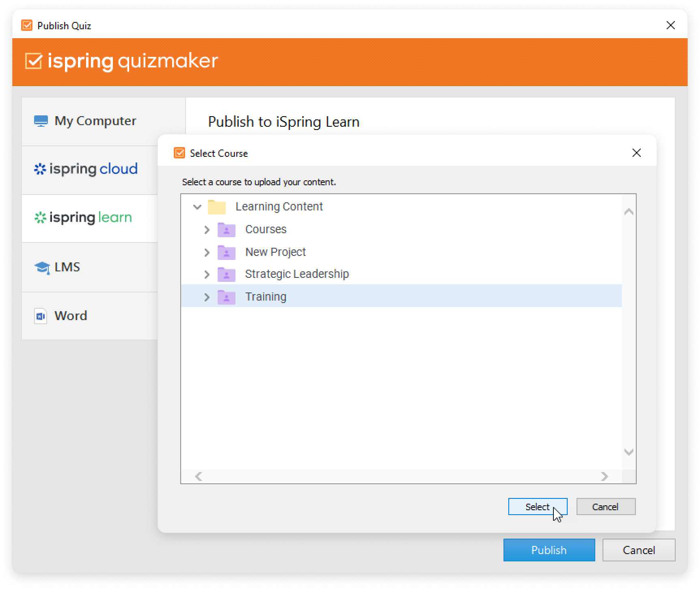
Task: Click the 'Select a course to upload' instruction
Action: (259, 182)
